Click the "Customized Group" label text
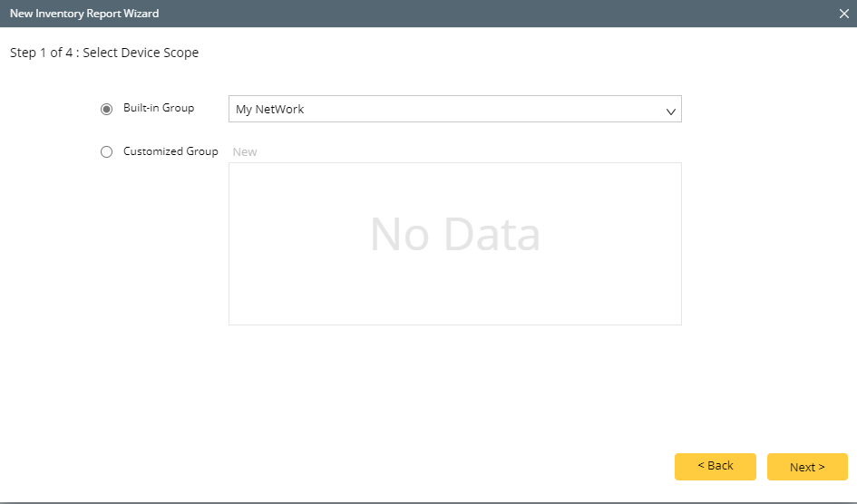 (170, 151)
